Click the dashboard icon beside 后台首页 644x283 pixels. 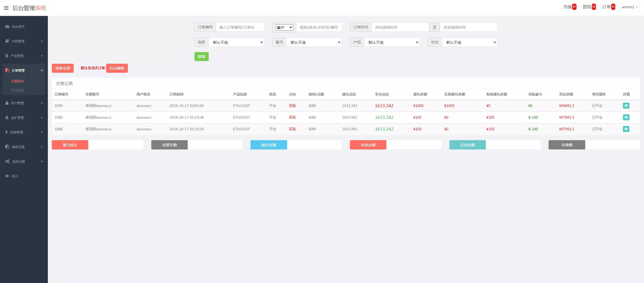pos(7,27)
